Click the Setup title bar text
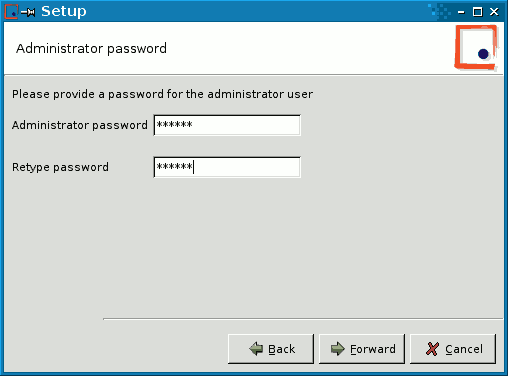 [64, 11]
